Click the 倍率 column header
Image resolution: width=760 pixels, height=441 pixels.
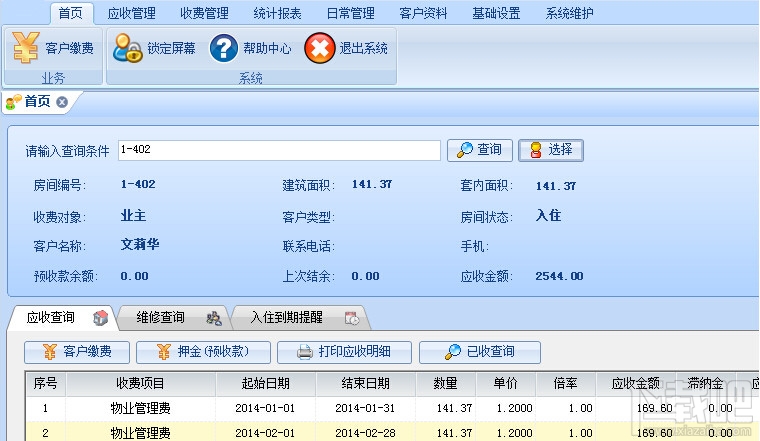566,384
